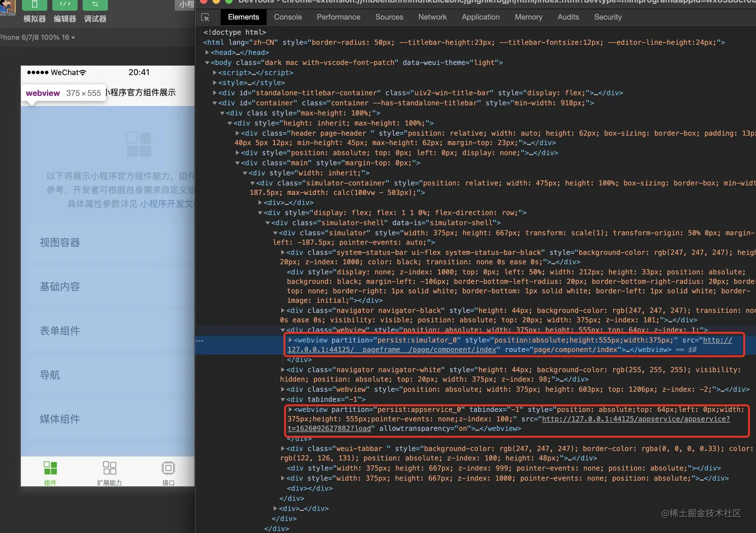
Task: Collapse the div id container node
Action: tap(214, 103)
